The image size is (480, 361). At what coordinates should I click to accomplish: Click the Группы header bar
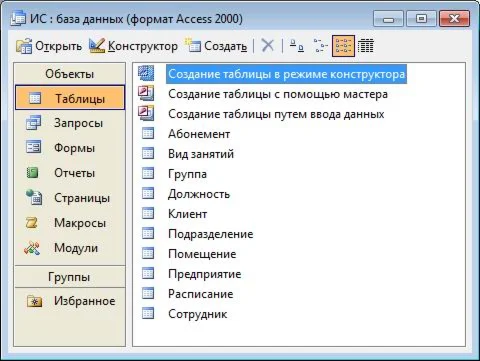tap(70, 277)
